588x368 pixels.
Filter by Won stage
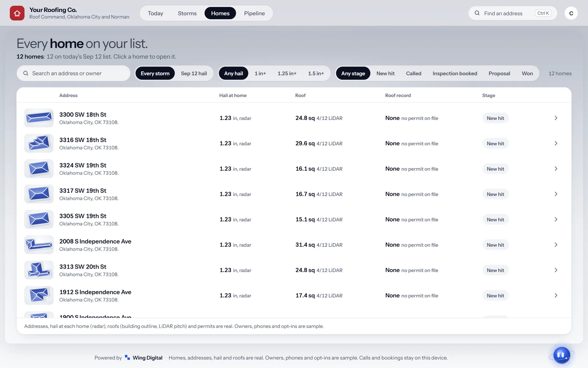click(527, 73)
